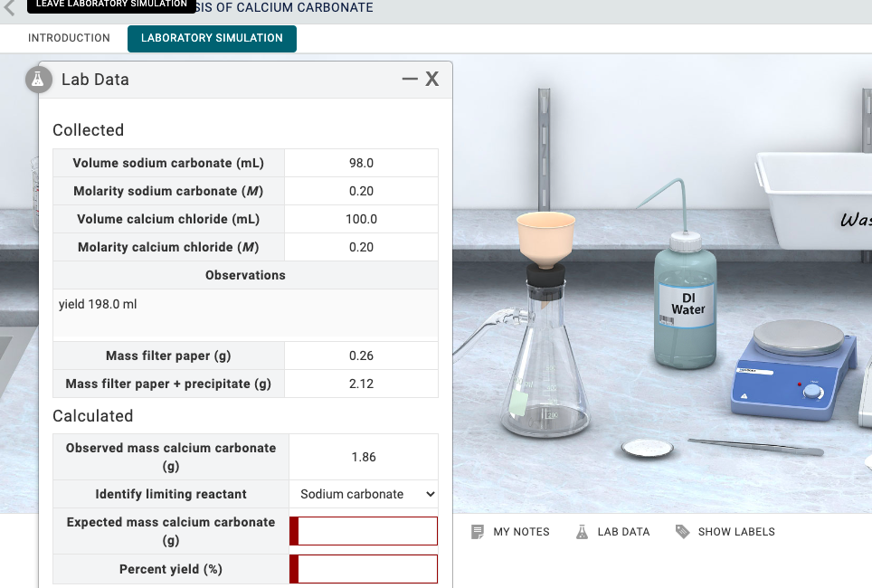Viewport: 872px width, 588px height.
Task: Switch to the LABORATORY SIMULATION tab
Action: click(x=211, y=38)
